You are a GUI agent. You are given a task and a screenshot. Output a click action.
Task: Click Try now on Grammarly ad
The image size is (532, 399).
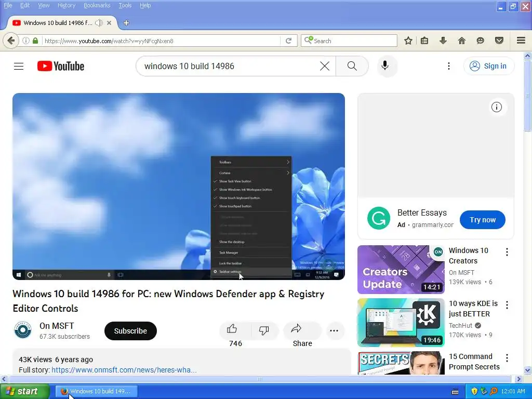click(483, 220)
